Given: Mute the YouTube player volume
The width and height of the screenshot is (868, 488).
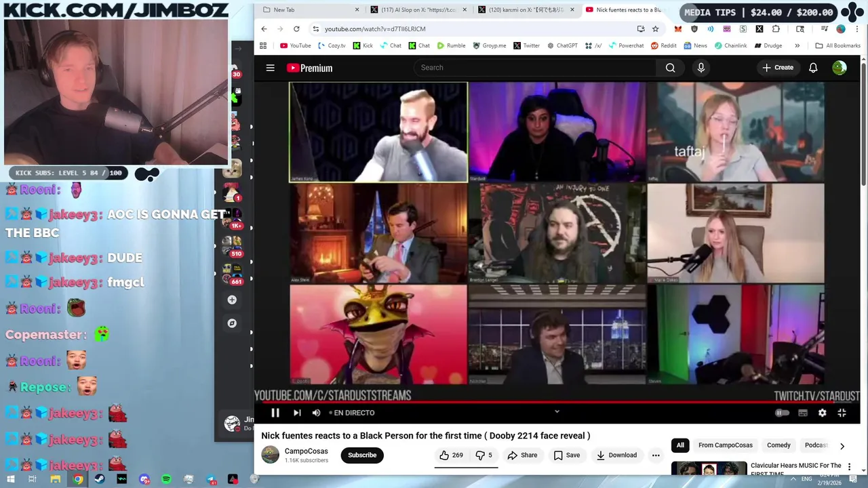Looking at the screenshot, I should pyautogui.click(x=316, y=413).
